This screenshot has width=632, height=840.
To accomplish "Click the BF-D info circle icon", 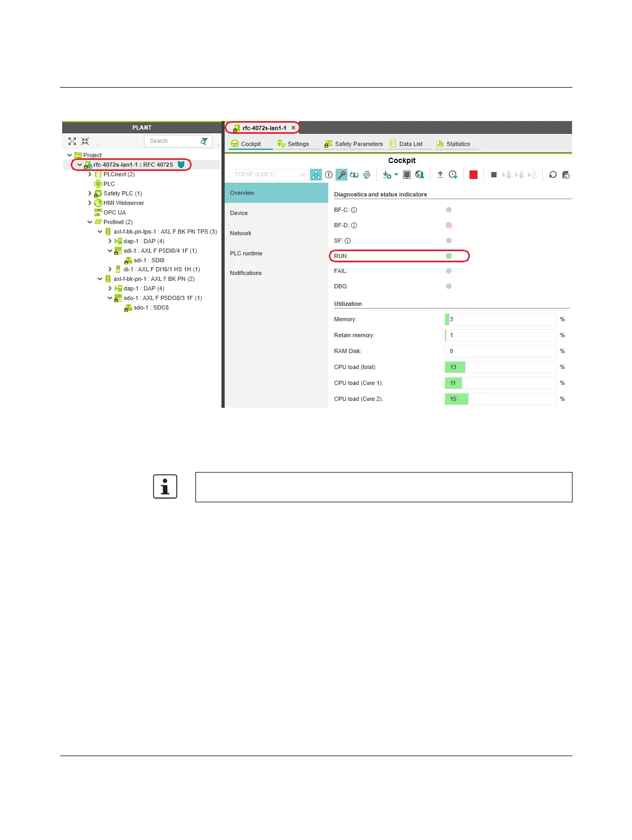I will click(354, 225).
